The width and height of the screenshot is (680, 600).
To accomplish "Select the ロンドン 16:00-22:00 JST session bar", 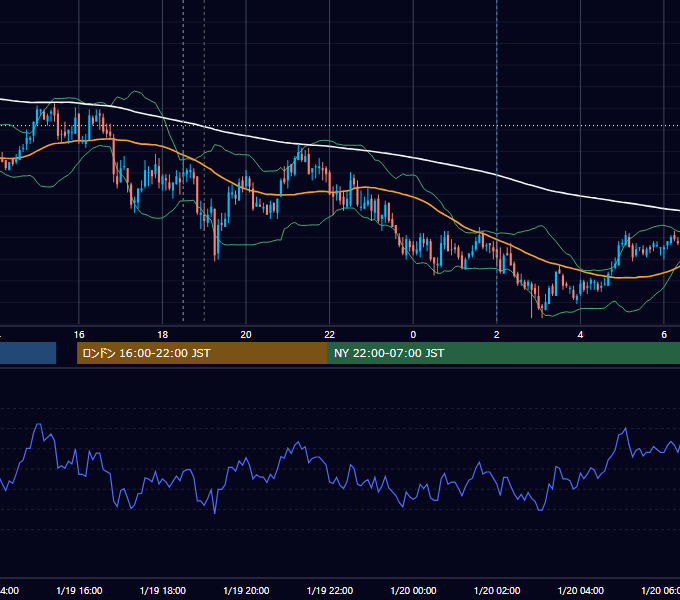I will [202, 353].
